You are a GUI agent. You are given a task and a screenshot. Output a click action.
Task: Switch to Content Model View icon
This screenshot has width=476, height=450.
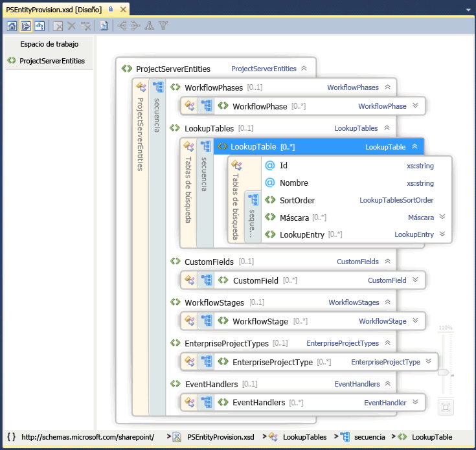[x=26, y=26]
